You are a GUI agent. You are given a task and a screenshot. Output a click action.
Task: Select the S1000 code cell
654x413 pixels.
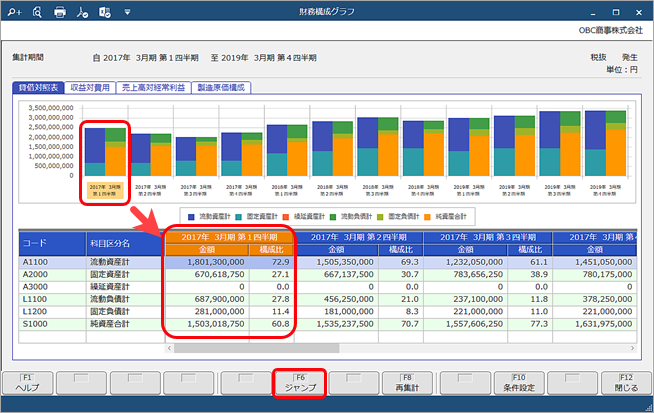click(52, 324)
